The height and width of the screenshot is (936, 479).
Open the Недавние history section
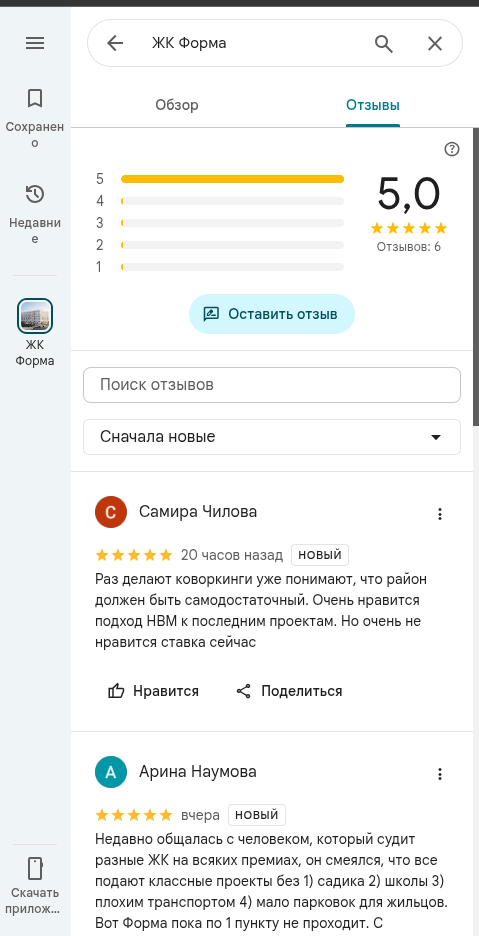[x=35, y=214]
